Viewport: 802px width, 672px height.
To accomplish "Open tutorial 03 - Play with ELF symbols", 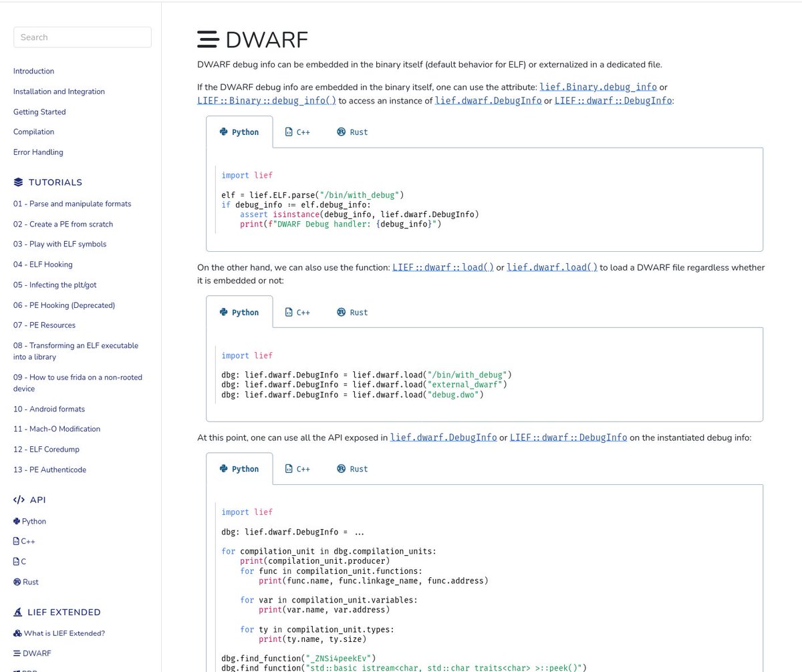I will click(x=59, y=244).
